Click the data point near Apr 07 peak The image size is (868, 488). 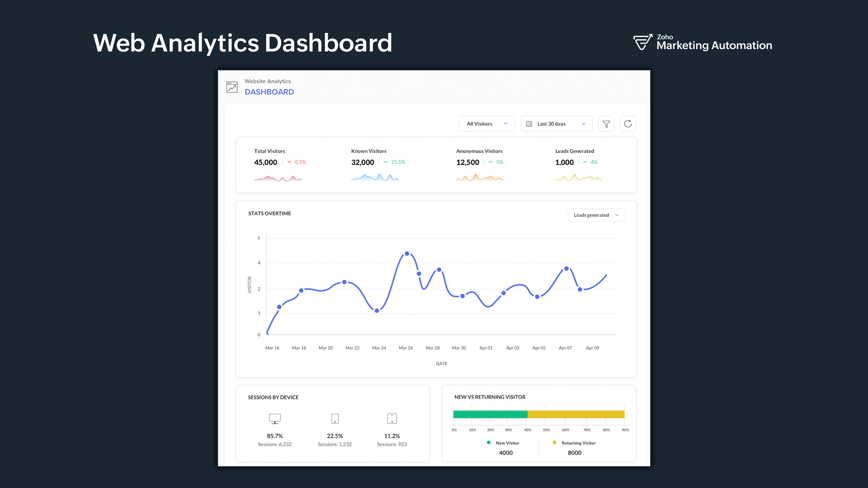566,269
